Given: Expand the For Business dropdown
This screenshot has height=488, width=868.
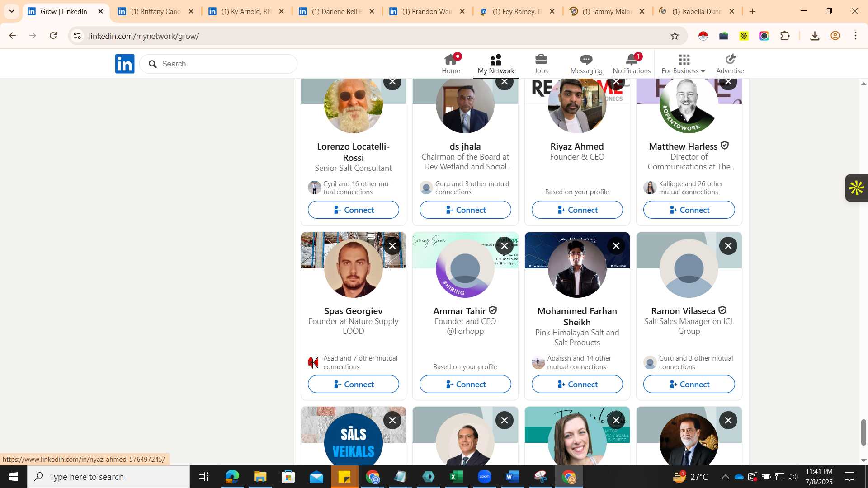Looking at the screenshot, I should click(x=683, y=64).
